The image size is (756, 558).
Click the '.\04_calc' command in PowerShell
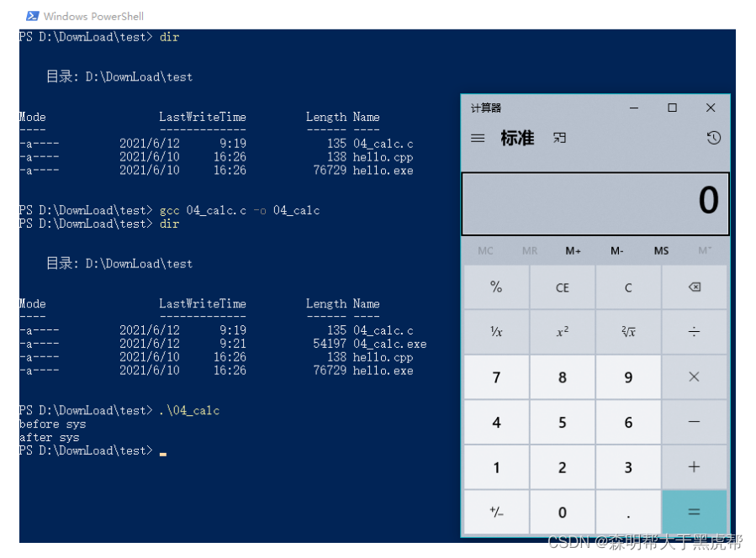(x=189, y=411)
